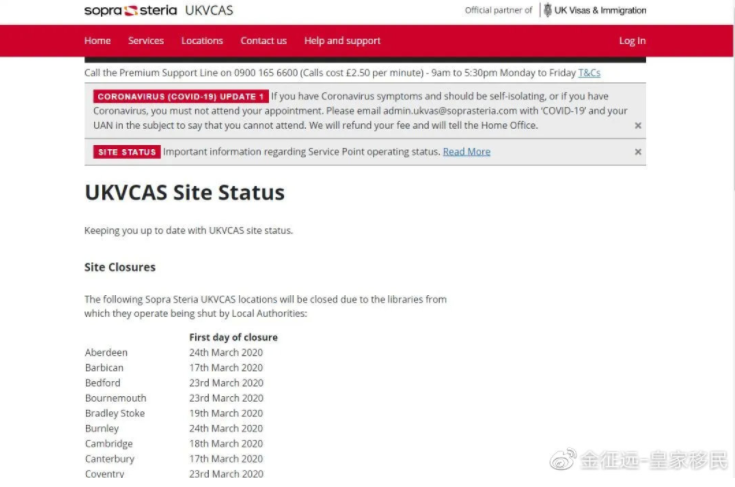Open the Home menu item
The height and width of the screenshot is (487, 735).
coord(98,41)
